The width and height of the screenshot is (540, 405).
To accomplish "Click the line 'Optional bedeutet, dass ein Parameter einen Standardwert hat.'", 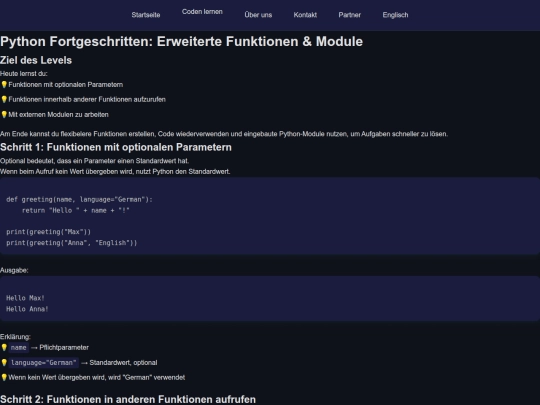I will [x=94, y=161].
